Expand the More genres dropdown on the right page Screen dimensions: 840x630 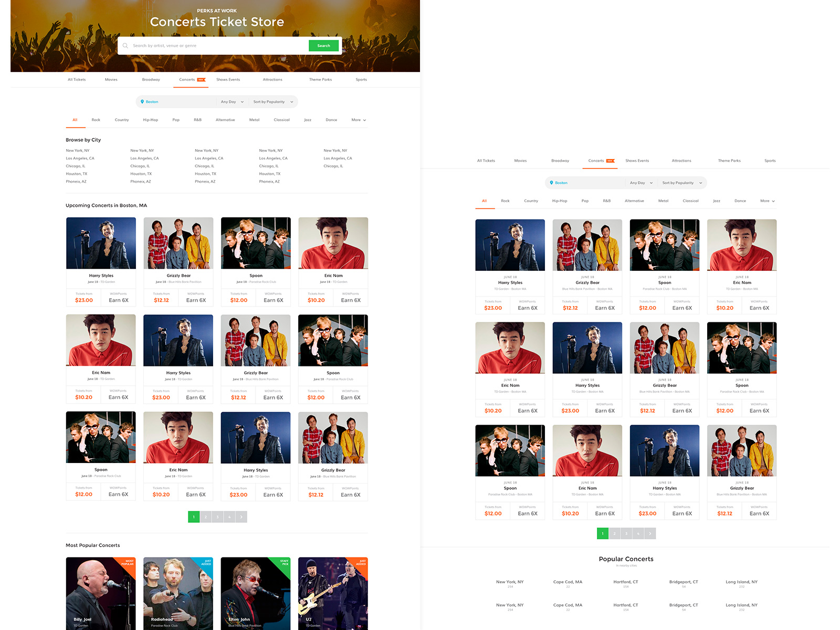point(767,201)
